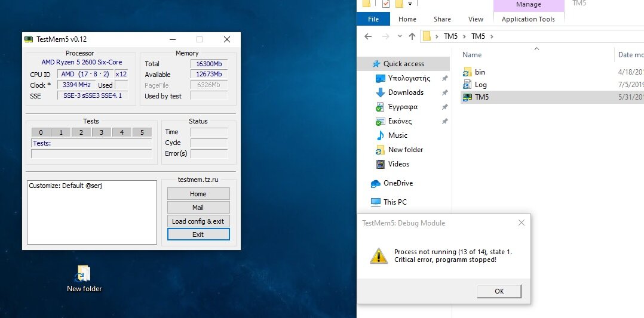Click the sort arrow above the Name column
The height and width of the screenshot is (318, 644).
coord(536,49)
